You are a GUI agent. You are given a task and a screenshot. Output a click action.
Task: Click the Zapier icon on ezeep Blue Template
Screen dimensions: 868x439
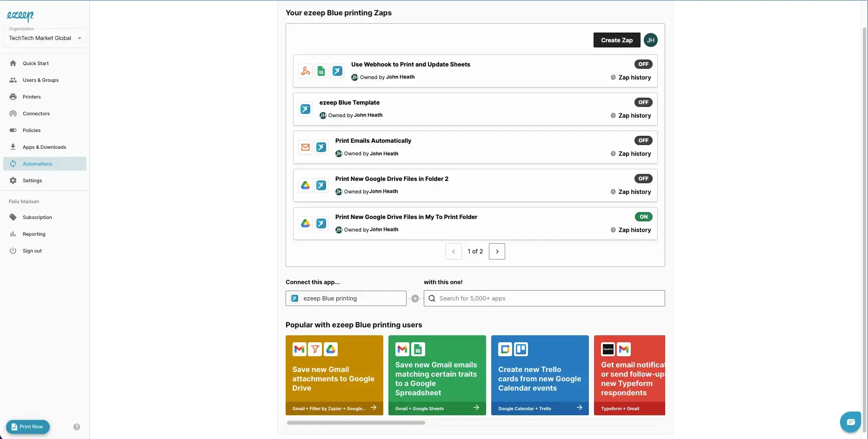click(306, 109)
